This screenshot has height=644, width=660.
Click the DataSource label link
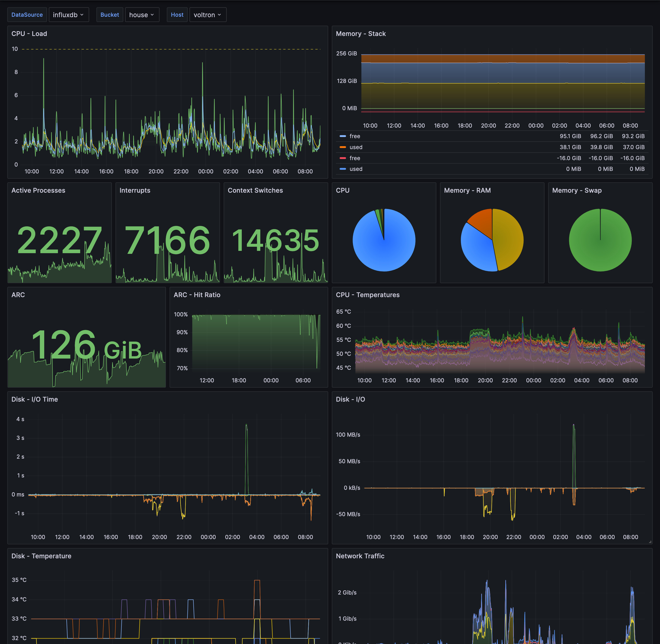click(27, 14)
